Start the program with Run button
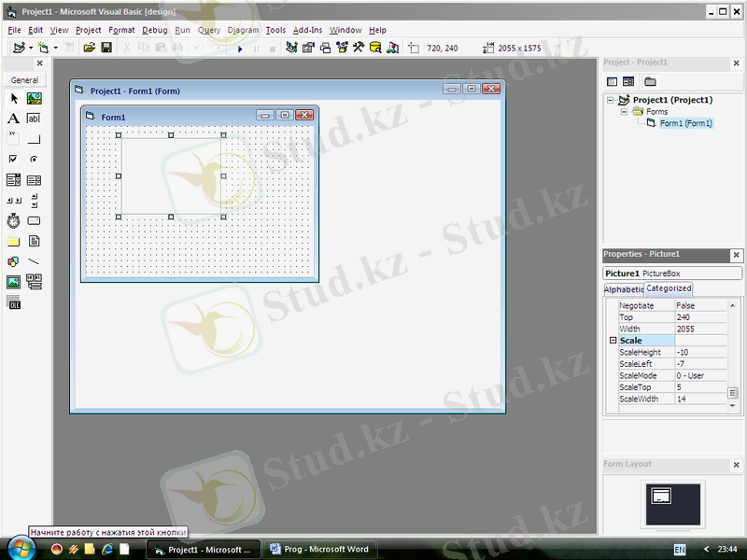The image size is (747, 560). click(240, 49)
